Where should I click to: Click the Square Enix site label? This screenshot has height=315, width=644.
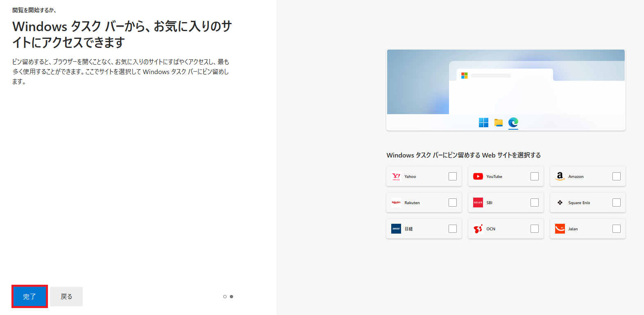click(579, 203)
